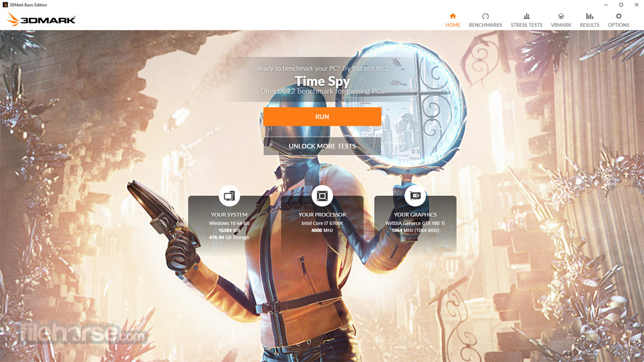
Task: Click the 3DMark logo
Action: click(41, 19)
